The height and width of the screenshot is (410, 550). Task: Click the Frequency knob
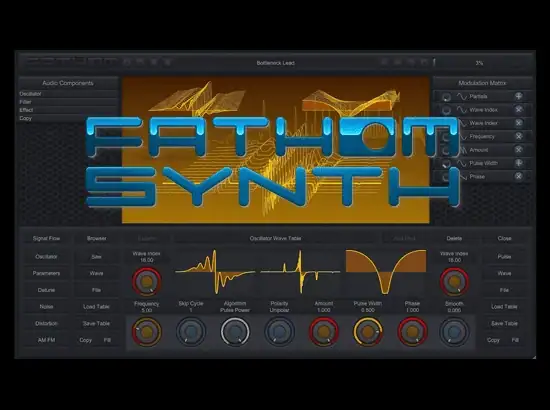pos(147,331)
